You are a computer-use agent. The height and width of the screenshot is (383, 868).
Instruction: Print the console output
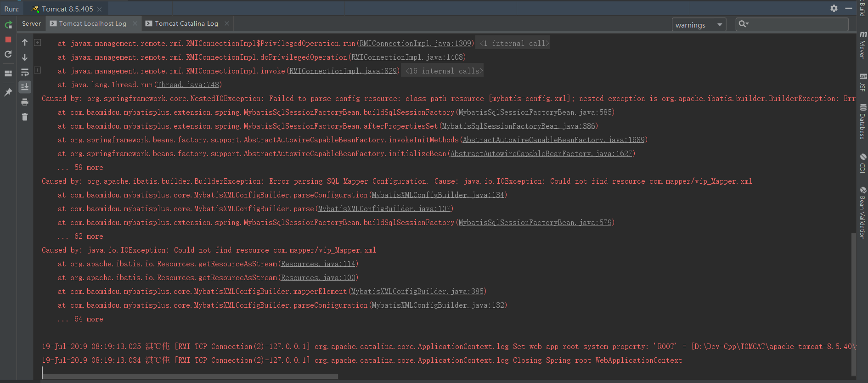25,102
